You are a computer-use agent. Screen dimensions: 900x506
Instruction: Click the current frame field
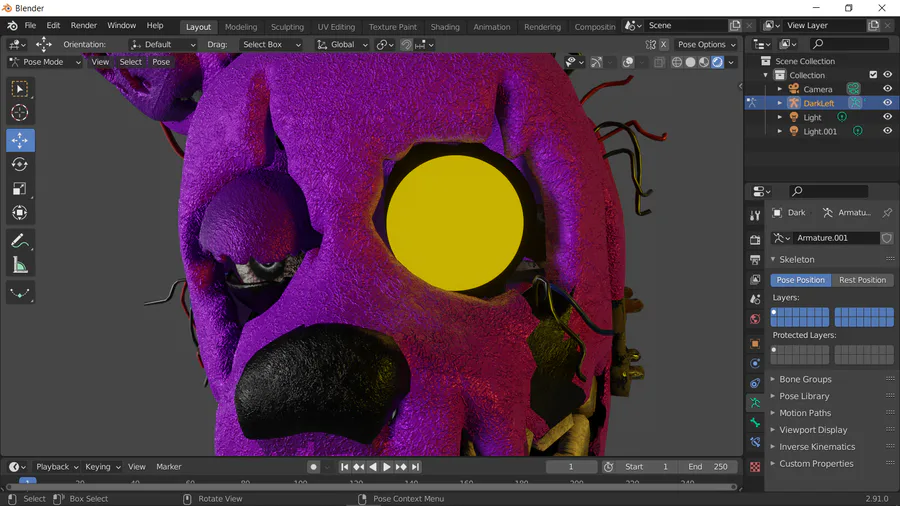click(x=571, y=467)
